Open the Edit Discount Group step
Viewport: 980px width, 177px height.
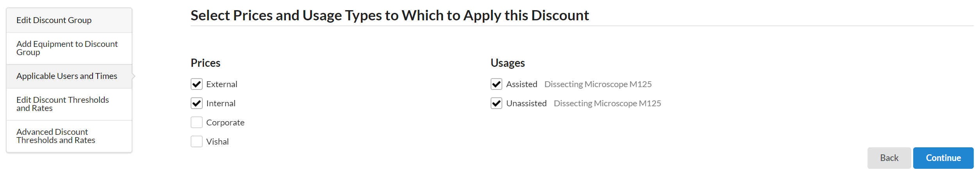[x=54, y=20]
